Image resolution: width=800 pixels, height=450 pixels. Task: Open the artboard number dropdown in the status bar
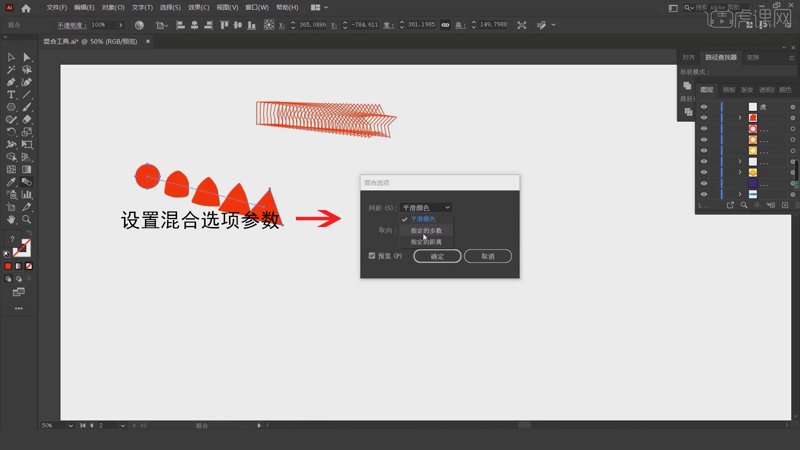tap(122, 426)
